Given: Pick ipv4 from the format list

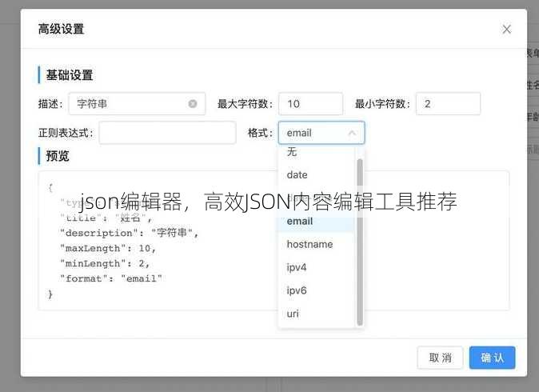Looking at the screenshot, I should (x=316, y=267).
